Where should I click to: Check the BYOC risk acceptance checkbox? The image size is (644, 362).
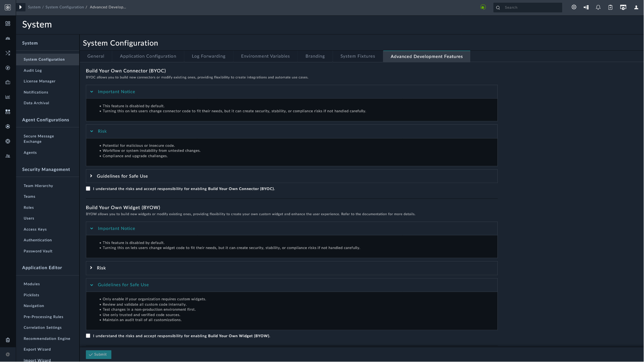88,189
